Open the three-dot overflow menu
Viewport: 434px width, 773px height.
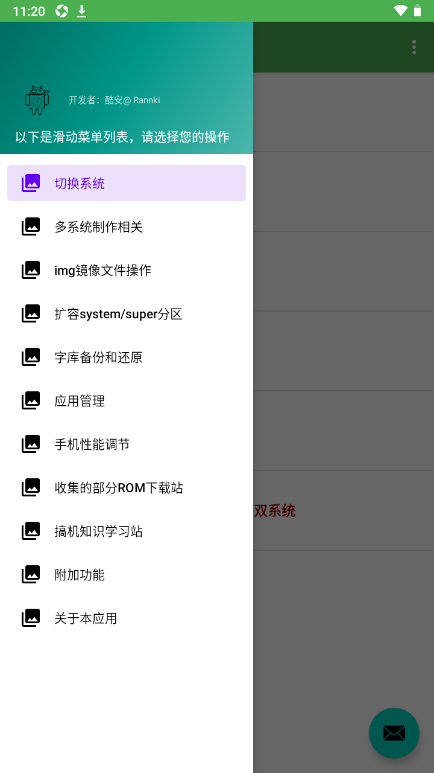(414, 47)
